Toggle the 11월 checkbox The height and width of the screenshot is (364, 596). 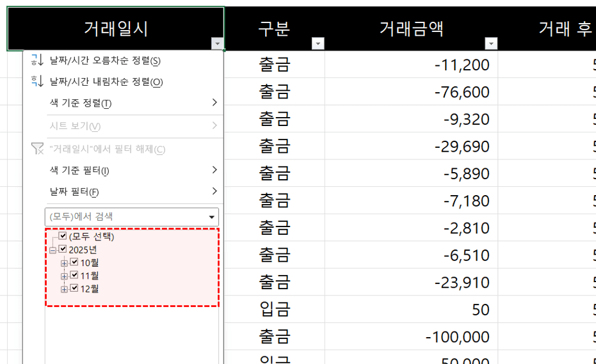(74, 275)
